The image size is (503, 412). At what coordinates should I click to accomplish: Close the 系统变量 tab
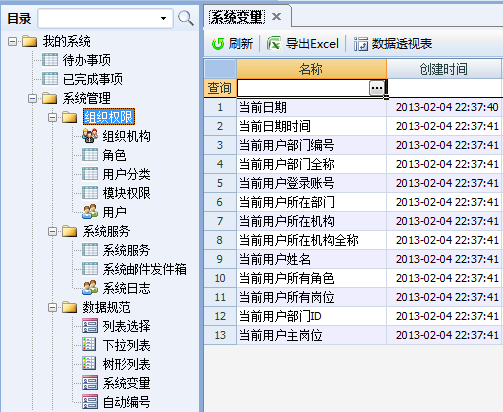coord(276,17)
